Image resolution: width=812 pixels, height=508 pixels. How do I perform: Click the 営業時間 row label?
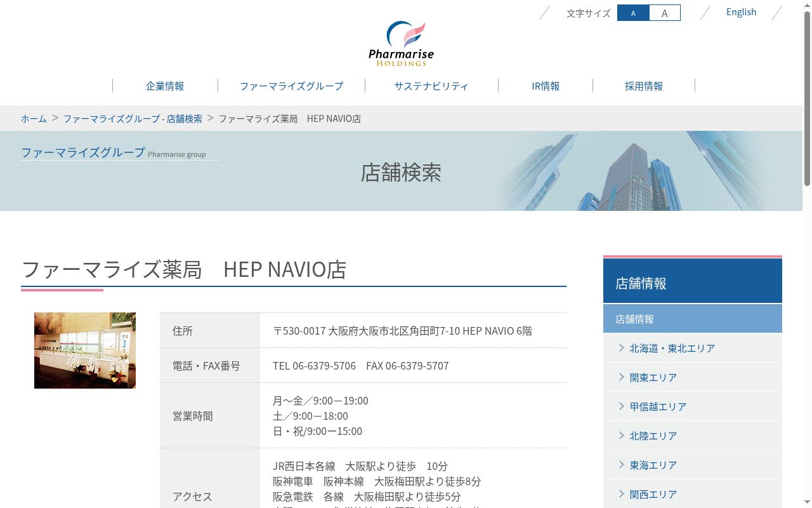[193, 416]
